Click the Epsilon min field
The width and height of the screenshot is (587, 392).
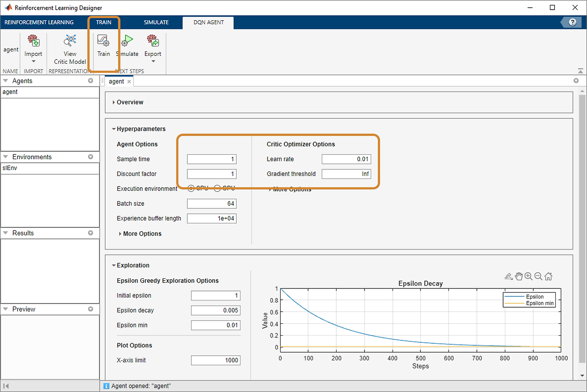click(x=216, y=325)
